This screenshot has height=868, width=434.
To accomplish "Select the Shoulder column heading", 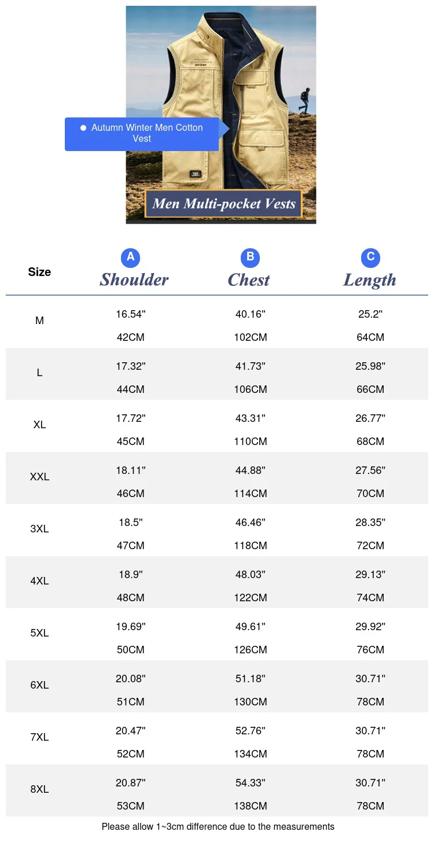I will tap(134, 280).
